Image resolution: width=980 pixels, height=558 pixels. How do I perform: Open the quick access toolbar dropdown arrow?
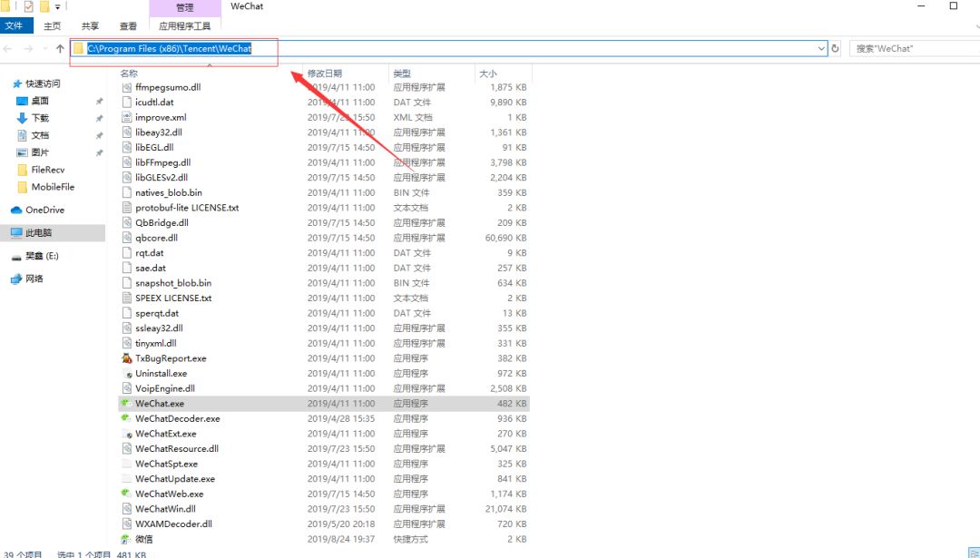58,7
